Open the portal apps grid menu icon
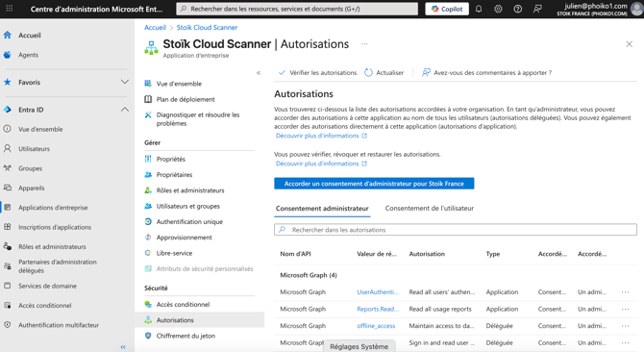The image size is (644, 352). 9,9
